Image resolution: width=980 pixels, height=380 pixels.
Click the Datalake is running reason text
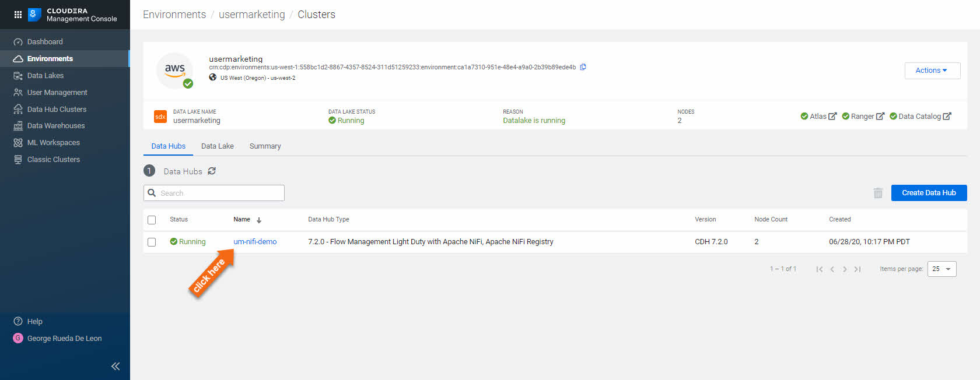534,121
